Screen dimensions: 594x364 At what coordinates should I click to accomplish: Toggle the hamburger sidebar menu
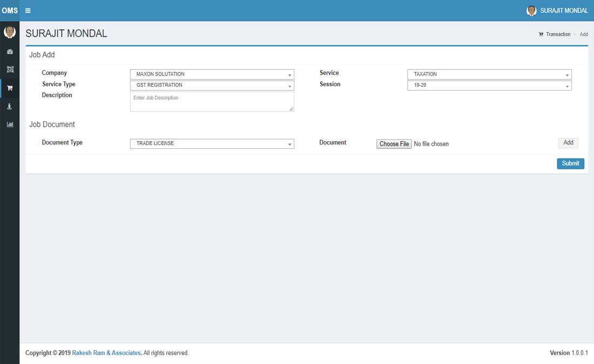point(28,11)
